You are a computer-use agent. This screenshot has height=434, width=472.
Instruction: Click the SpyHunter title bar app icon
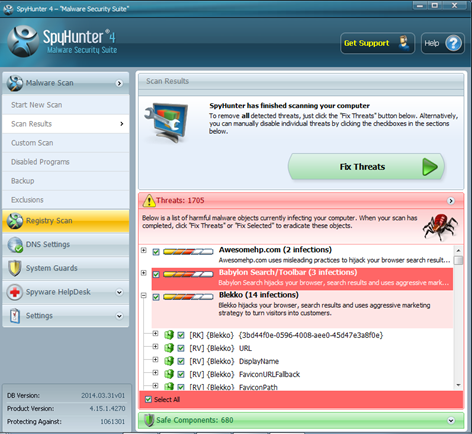click(8, 9)
